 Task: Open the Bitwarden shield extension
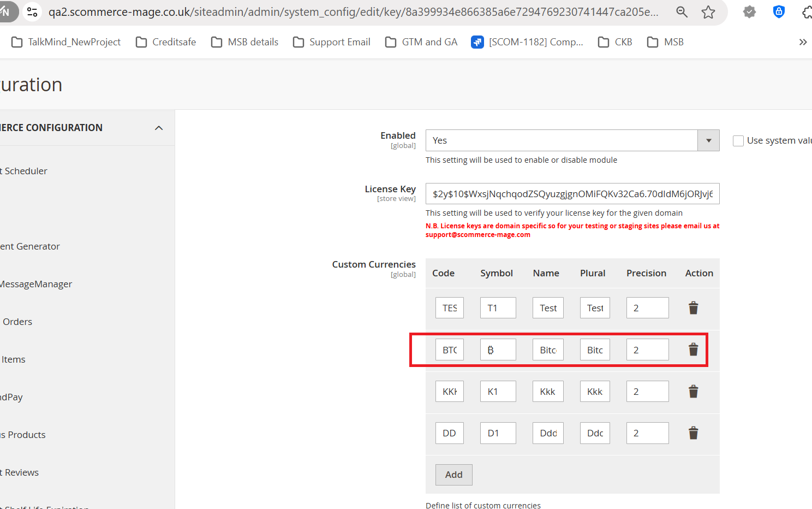point(779,12)
